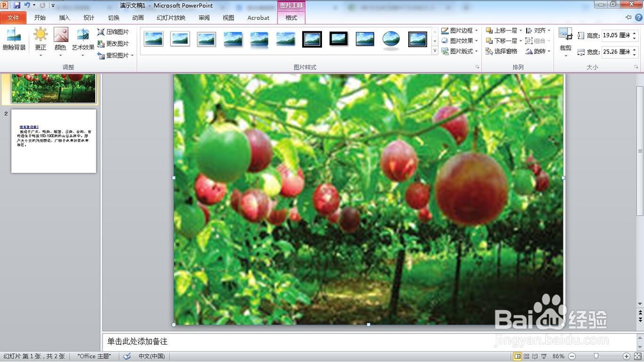Switch to Slide Sorter view in status bar

527,356
